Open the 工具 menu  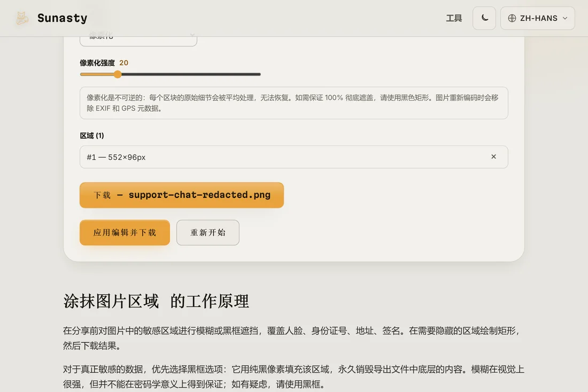(x=454, y=18)
